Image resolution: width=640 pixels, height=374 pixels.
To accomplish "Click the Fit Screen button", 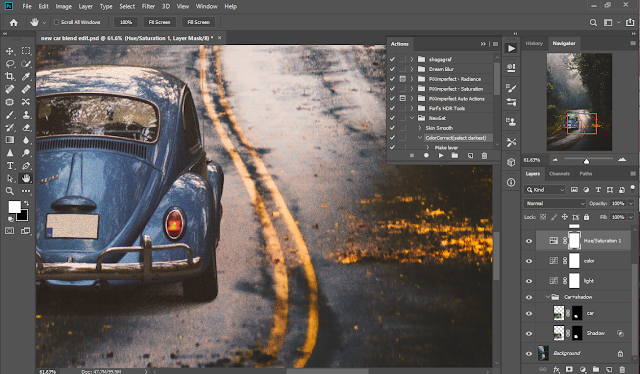I will tap(159, 22).
